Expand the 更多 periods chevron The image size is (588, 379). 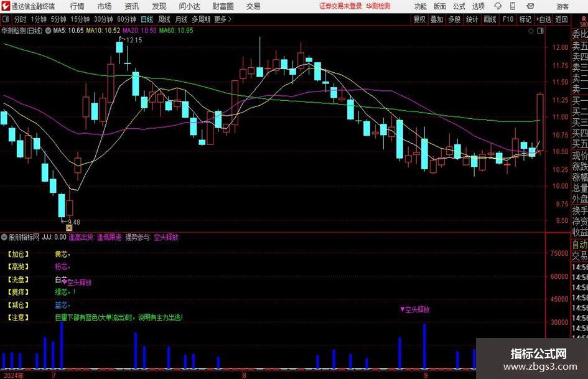point(230,19)
